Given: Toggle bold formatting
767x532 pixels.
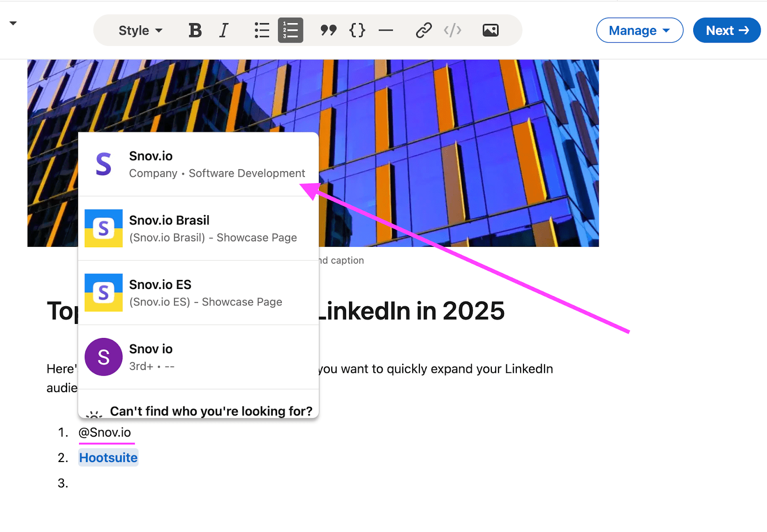Looking at the screenshot, I should tap(195, 30).
